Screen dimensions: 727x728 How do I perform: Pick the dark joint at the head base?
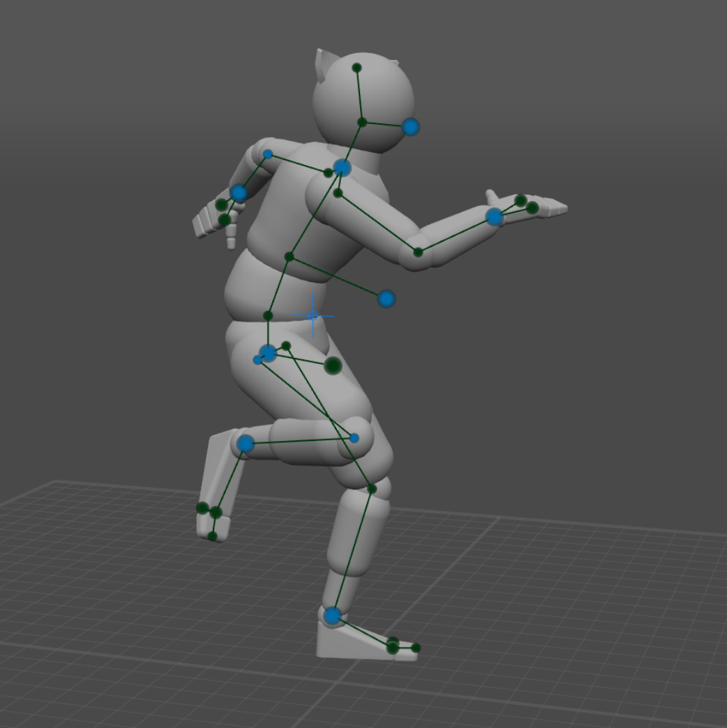[362, 123]
